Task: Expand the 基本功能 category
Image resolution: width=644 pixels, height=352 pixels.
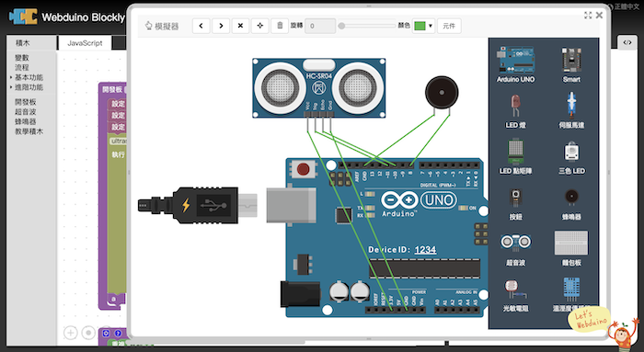Action: point(29,77)
